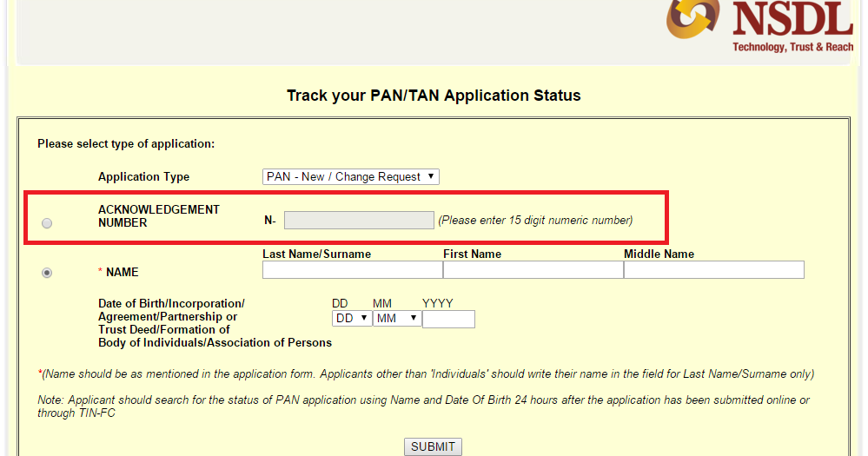Click the 'ACKNOWLEDGEMENT NUMBER' label

click(159, 216)
